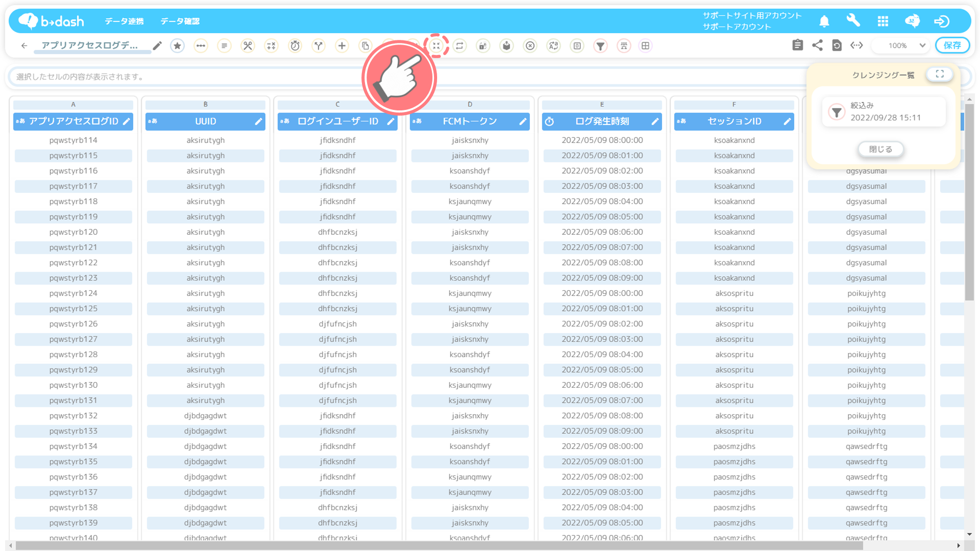Viewport: 980px width, 551px height.
Task: Click the 閉じる button in cleansing panel
Action: 880,149
